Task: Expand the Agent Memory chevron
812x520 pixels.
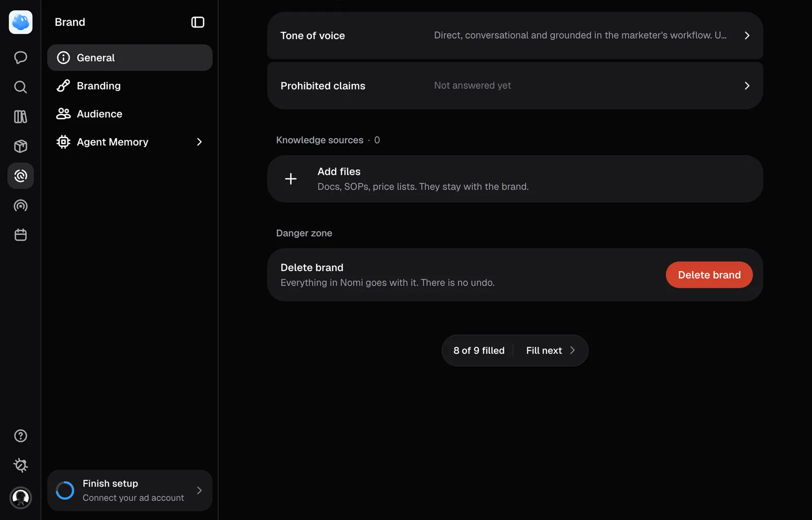Action: (x=199, y=142)
